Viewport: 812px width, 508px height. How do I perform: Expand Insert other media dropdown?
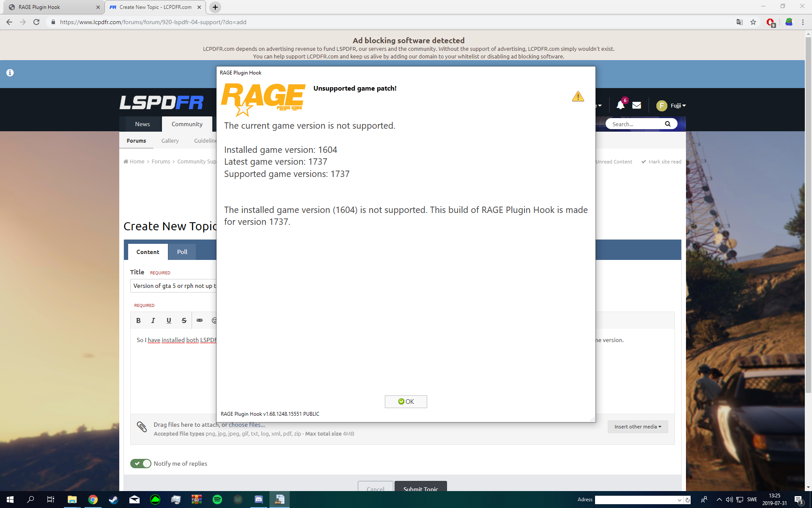637,427
